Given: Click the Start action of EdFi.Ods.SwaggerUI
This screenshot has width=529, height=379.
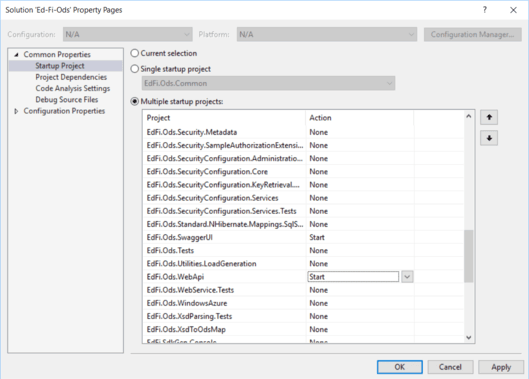Looking at the screenshot, I should pos(317,237).
